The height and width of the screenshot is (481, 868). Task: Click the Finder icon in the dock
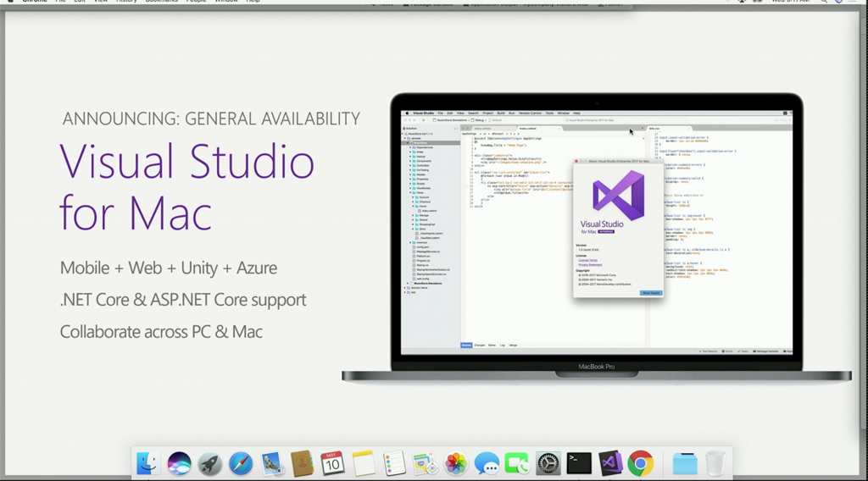click(148, 463)
